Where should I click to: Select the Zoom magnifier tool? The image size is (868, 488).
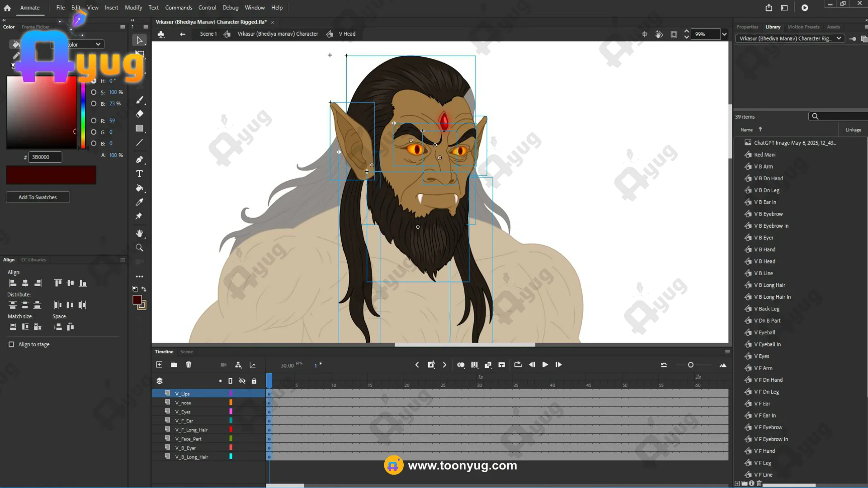139,248
